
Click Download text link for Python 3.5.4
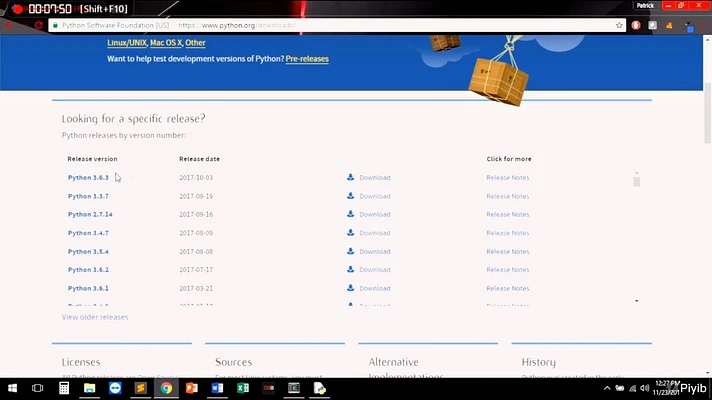[375, 252]
